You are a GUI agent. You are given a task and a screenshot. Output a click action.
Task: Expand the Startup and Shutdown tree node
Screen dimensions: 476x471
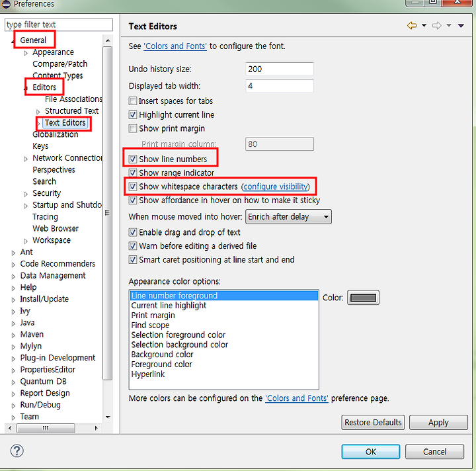pos(26,206)
